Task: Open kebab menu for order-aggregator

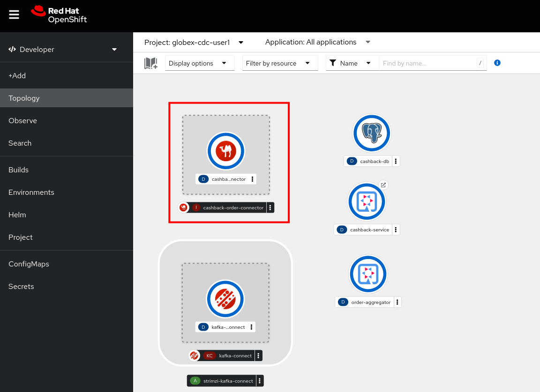Action: [x=397, y=302]
